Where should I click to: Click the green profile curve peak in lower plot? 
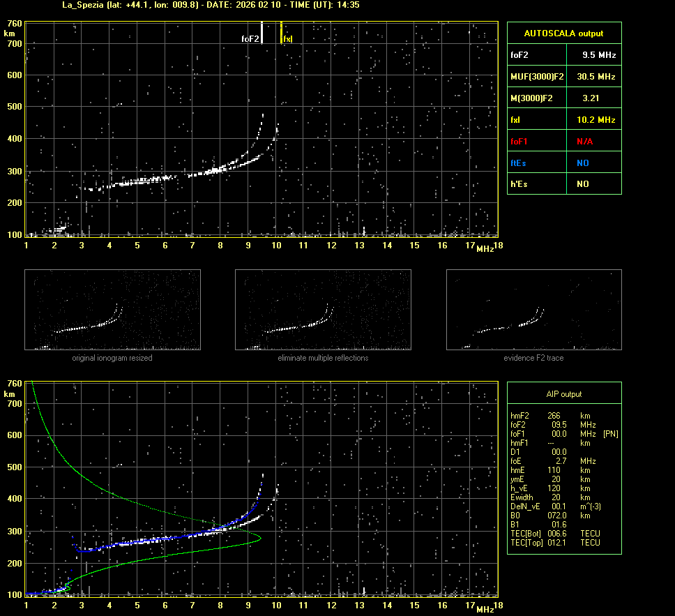tap(259, 537)
